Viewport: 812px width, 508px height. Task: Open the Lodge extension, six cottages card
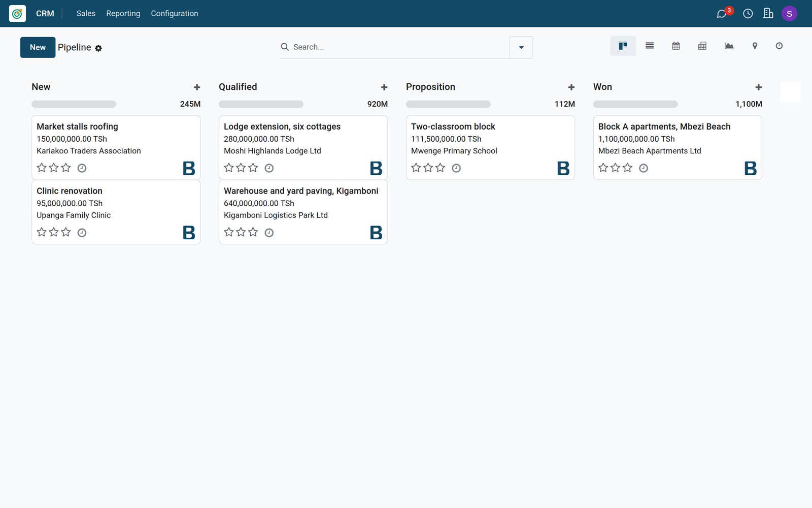tap(303, 147)
